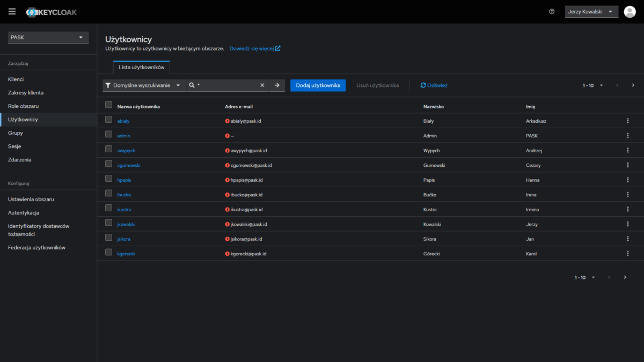Screen dimensions: 644x362
Task: Open the Jerzy Kowalski account dropdown
Action: (x=591, y=12)
